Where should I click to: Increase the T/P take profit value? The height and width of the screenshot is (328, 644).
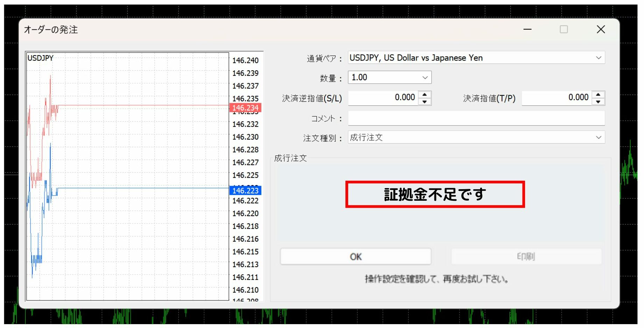pyautogui.click(x=598, y=94)
